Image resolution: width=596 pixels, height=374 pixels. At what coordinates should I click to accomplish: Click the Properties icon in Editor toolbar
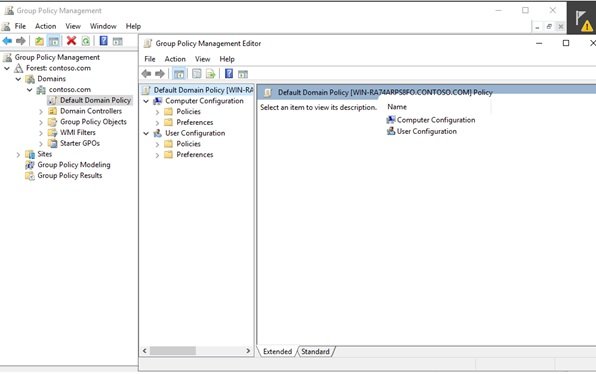[x=197, y=73]
